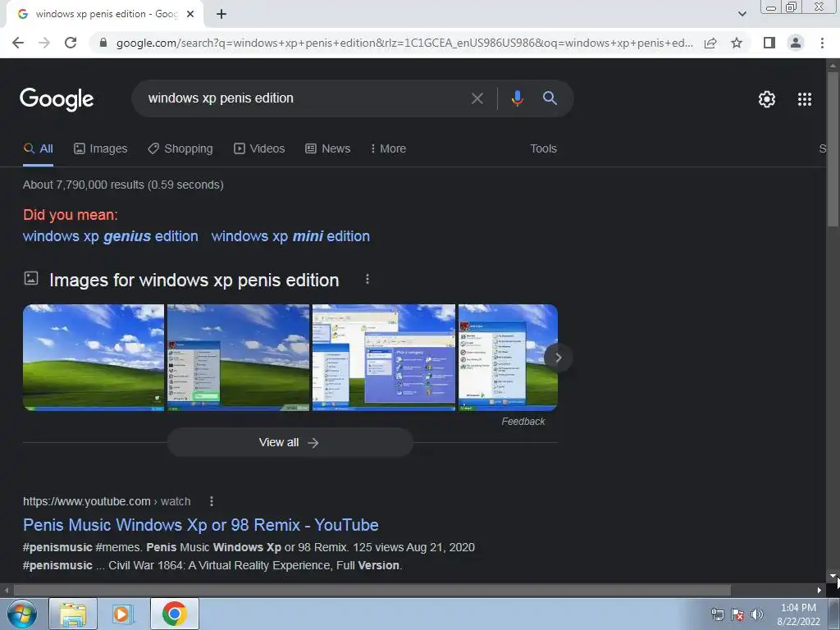Go back with the browser back arrow

[x=18, y=43]
